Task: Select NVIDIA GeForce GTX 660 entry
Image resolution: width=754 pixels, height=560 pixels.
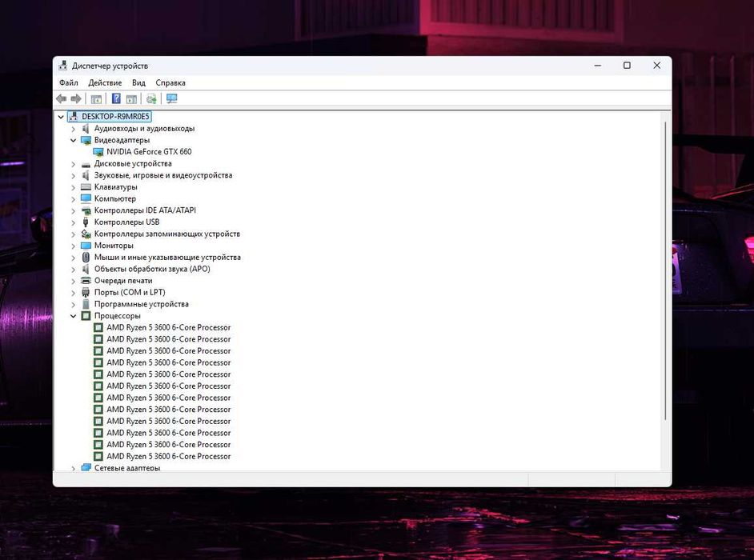Action: click(x=149, y=152)
